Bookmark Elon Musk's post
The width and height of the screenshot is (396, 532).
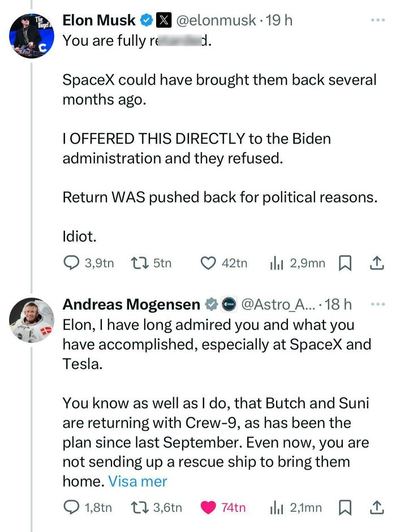pos(346,262)
